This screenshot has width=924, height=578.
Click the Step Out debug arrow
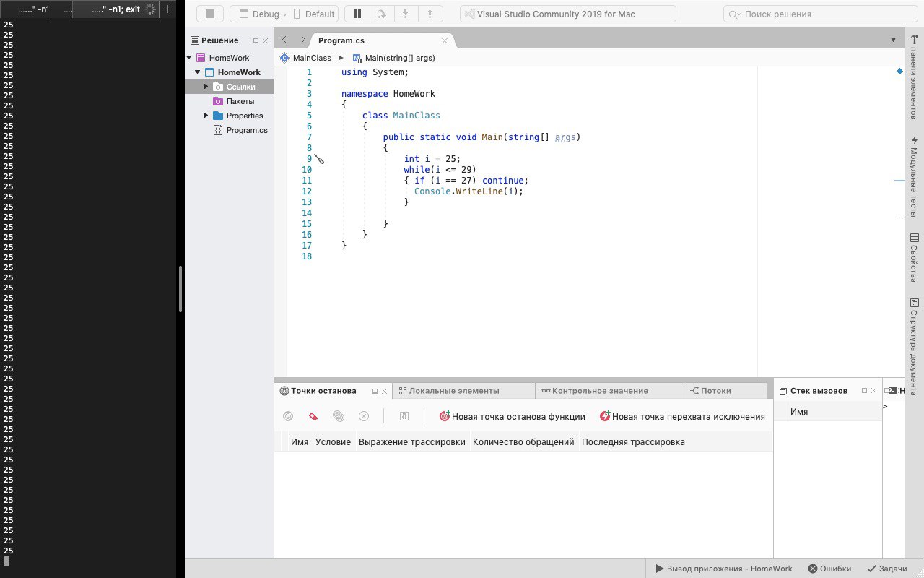[430, 14]
